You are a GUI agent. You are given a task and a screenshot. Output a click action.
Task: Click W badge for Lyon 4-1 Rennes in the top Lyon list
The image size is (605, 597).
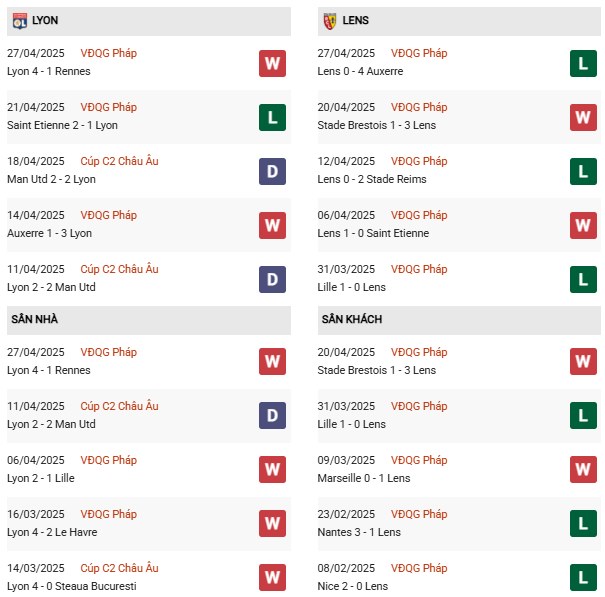272,63
